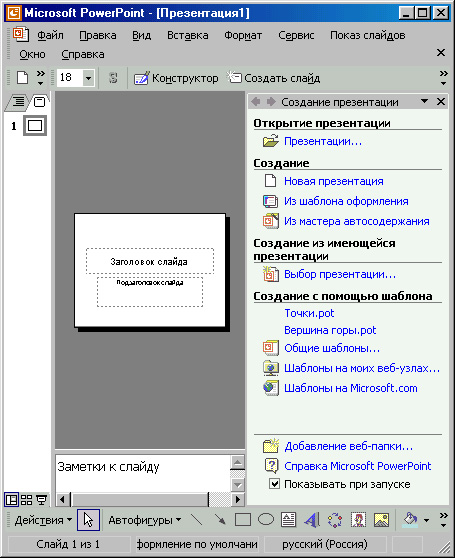The image size is (455, 558).
Task: Select the Rectangle drawing tool
Action: (x=243, y=520)
